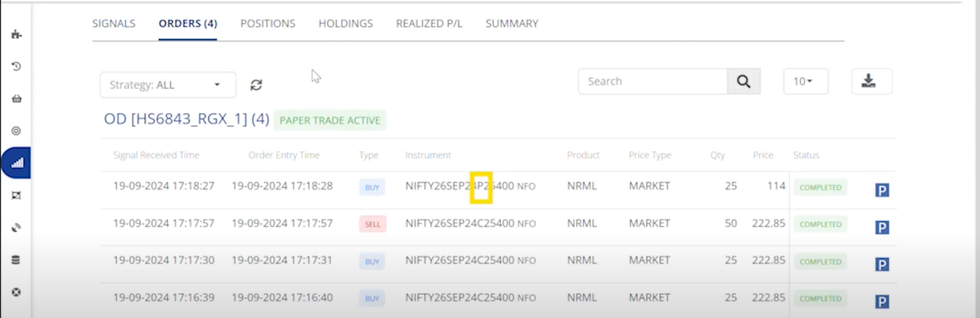Image resolution: width=980 pixels, height=318 pixels.
Task: Switch to the SIGNALS tab
Action: pyautogui.click(x=114, y=24)
